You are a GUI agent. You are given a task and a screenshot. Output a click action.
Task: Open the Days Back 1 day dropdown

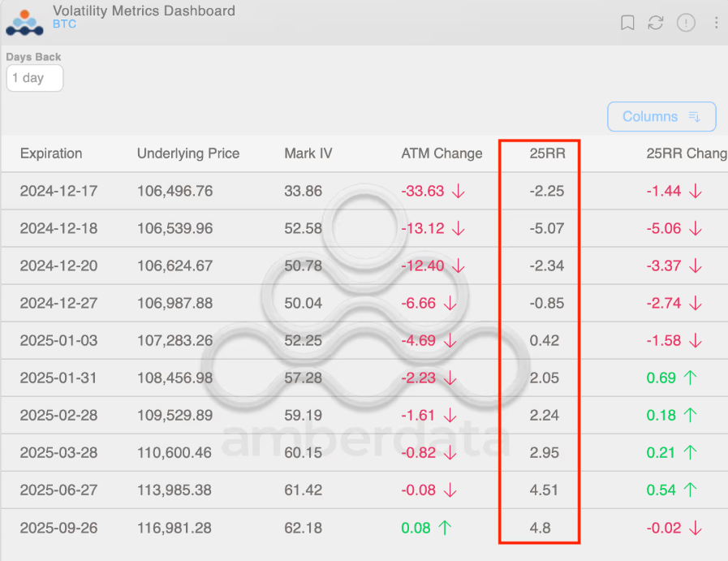pos(35,78)
